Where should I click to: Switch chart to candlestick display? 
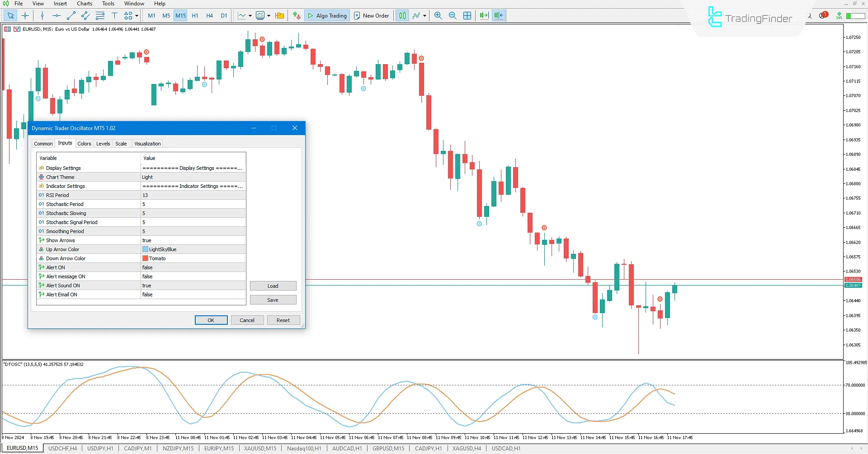tap(402, 15)
